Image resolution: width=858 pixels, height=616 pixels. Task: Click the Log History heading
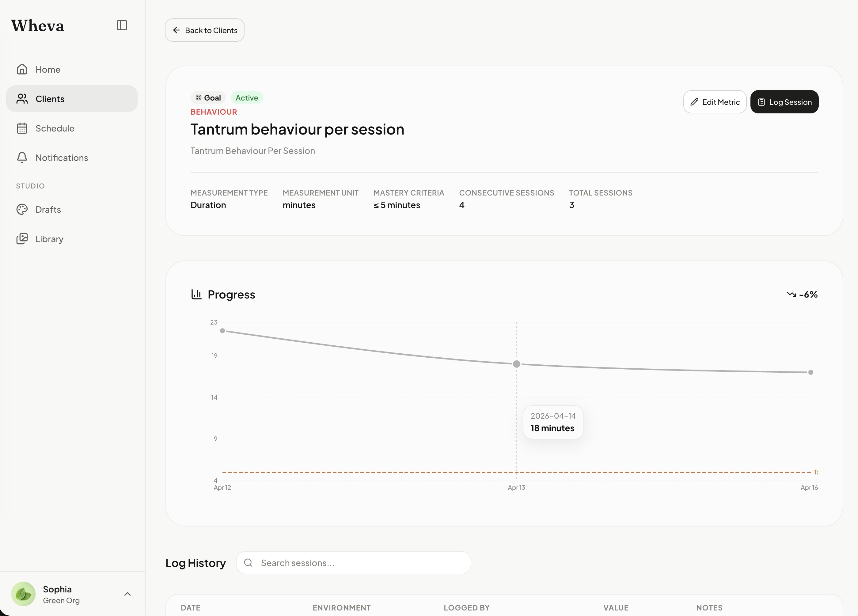click(196, 563)
